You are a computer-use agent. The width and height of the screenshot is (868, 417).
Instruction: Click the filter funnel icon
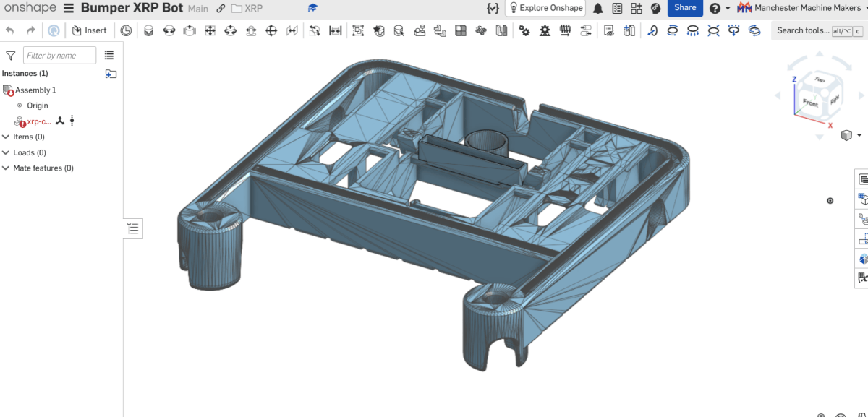click(x=11, y=55)
